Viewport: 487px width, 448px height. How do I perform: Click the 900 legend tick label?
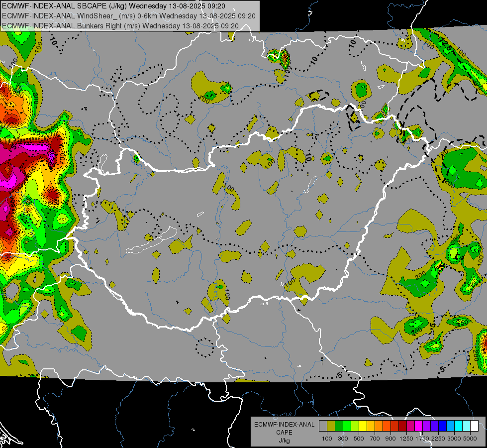pyautogui.click(x=390, y=439)
